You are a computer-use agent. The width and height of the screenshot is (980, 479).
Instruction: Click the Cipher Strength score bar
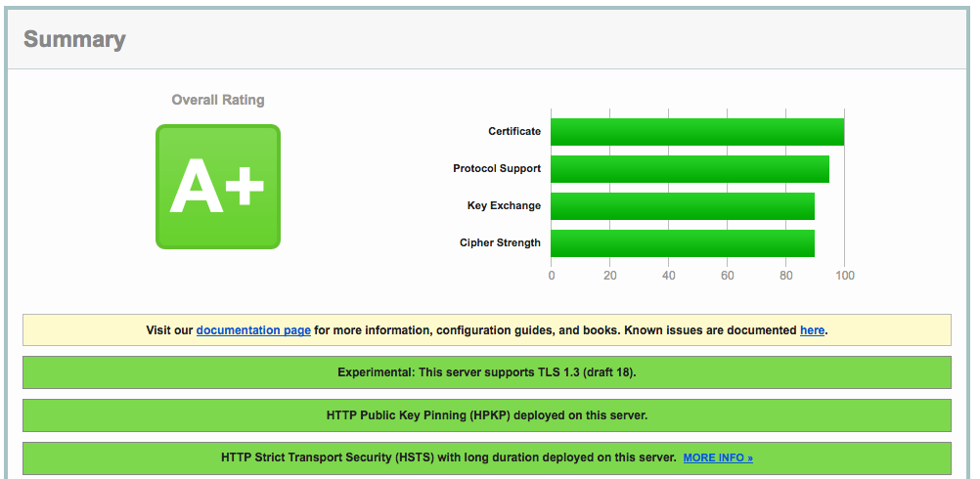pos(683,243)
